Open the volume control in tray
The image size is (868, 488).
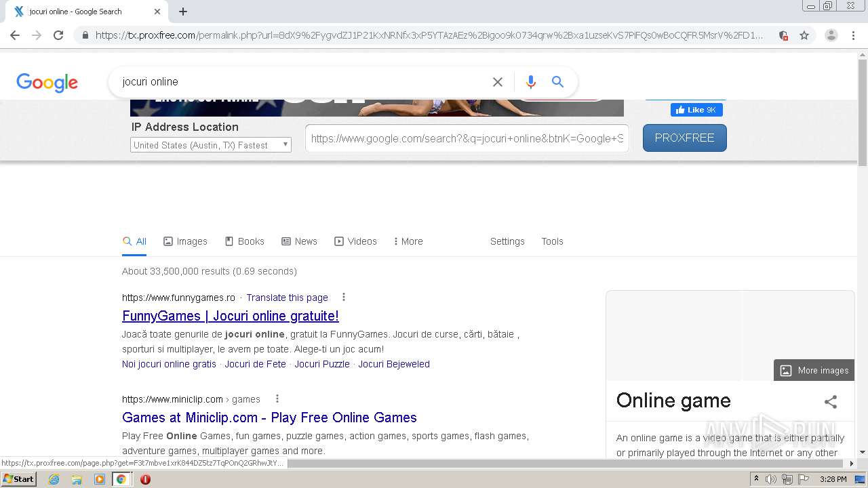(771, 479)
